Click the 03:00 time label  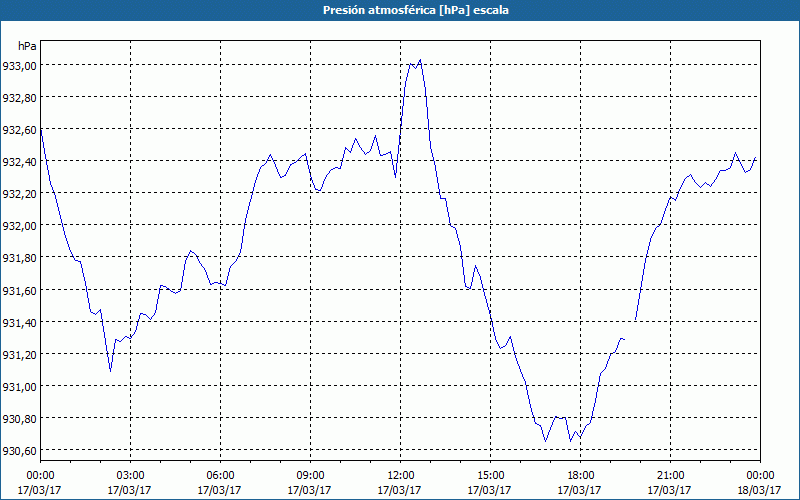click(130, 476)
